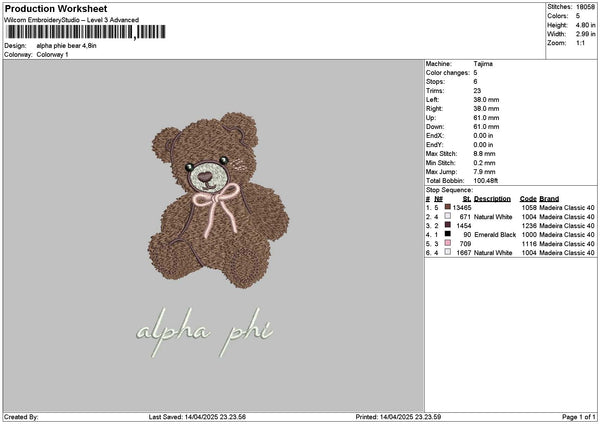Click code 1116 in stop 5

[529, 244]
